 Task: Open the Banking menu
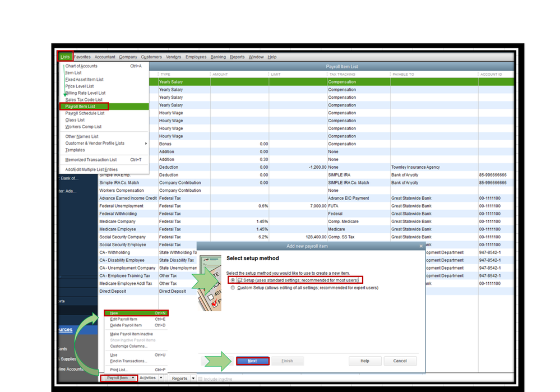(x=218, y=57)
